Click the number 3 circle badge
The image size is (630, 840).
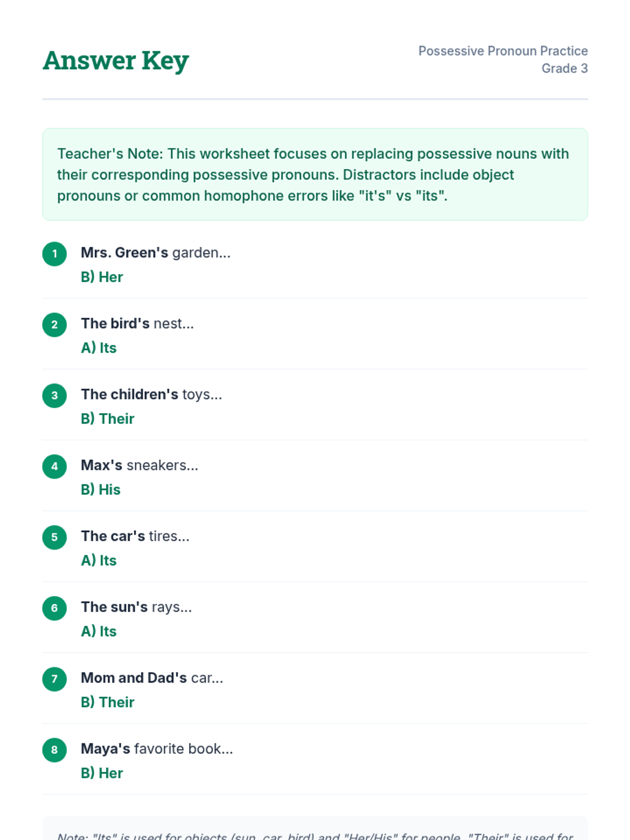click(54, 396)
